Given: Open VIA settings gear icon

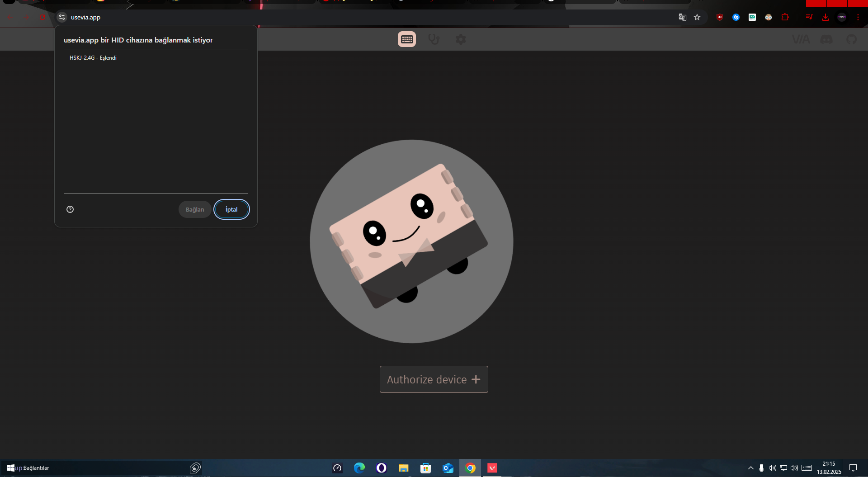Looking at the screenshot, I should pyautogui.click(x=460, y=39).
